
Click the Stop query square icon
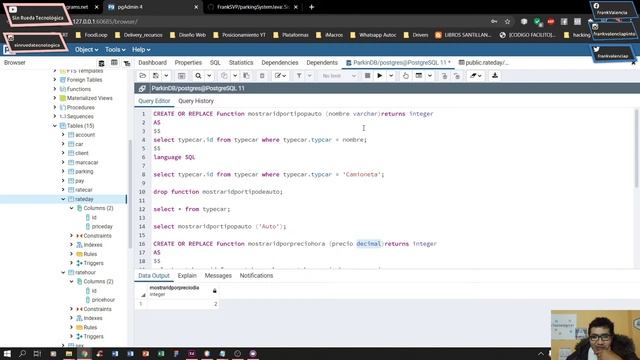pos(367,76)
